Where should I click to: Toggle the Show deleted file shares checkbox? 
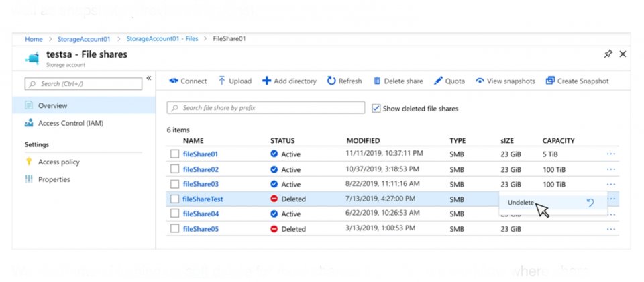point(376,109)
